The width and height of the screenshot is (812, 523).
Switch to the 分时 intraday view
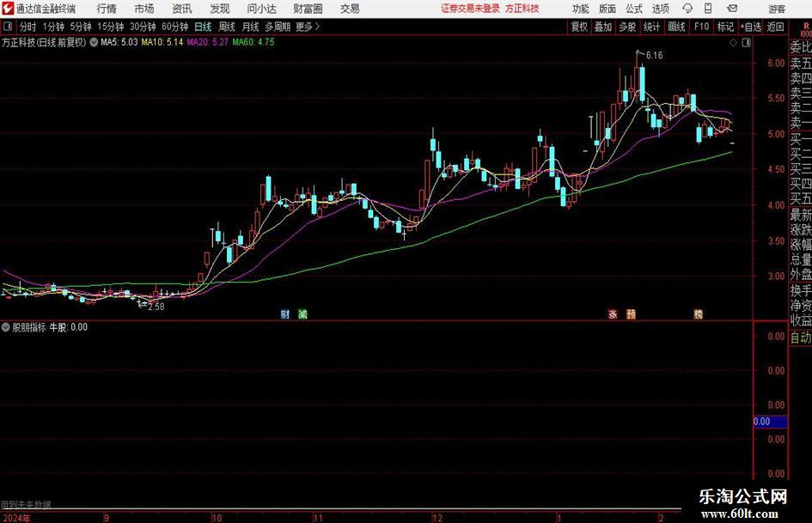point(28,27)
